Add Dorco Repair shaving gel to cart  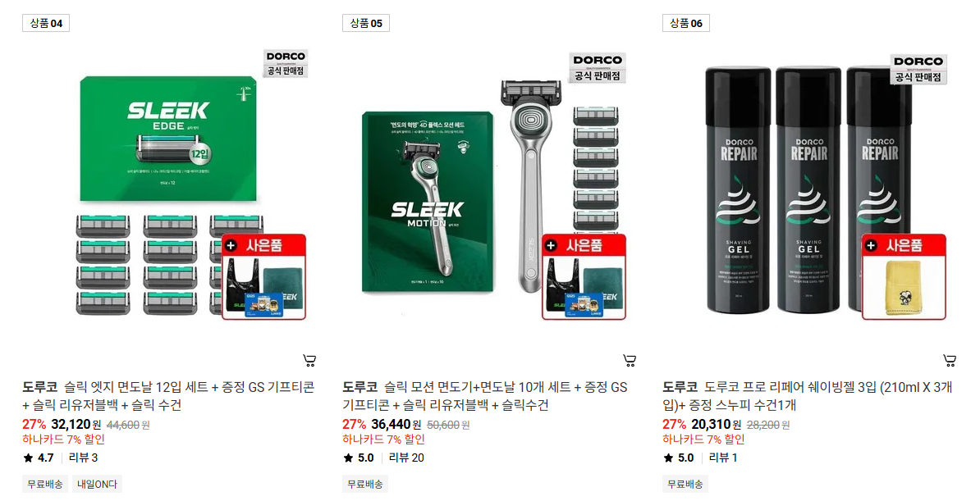click(x=950, y=361)
